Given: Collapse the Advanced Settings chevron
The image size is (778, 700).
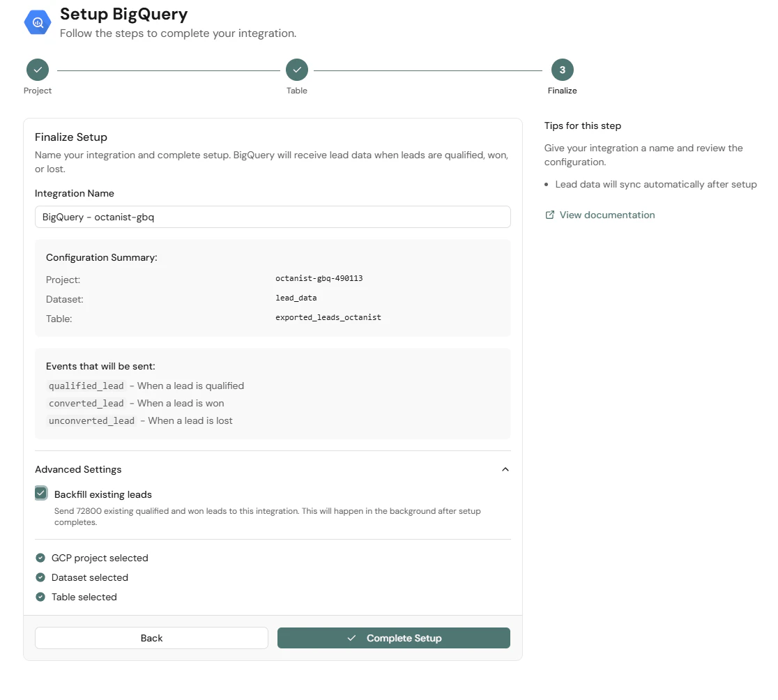Looking at the screenshot, I should pos(505,469).
